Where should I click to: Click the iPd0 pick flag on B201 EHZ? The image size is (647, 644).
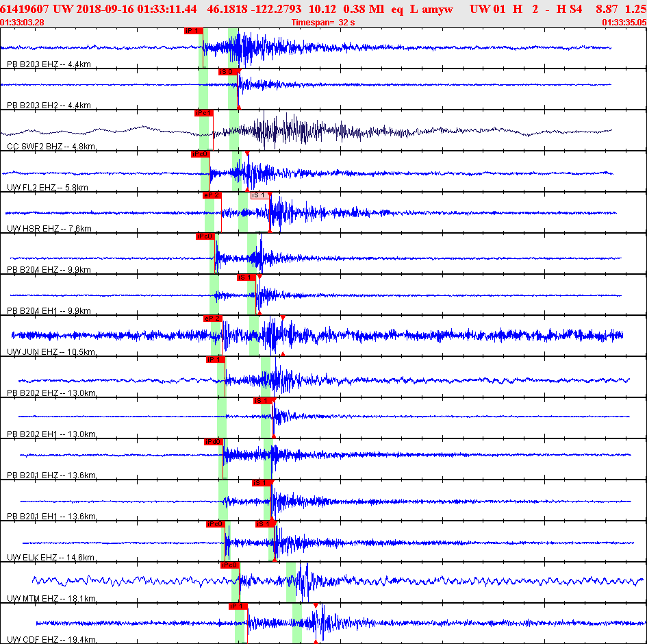[214, 442]
